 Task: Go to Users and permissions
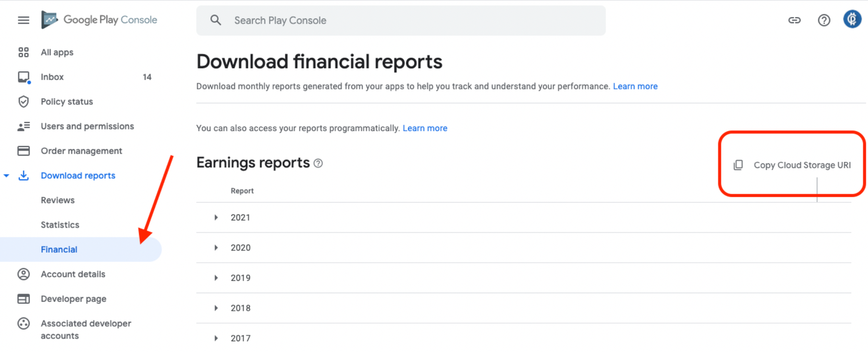click(x=87, y=127)
